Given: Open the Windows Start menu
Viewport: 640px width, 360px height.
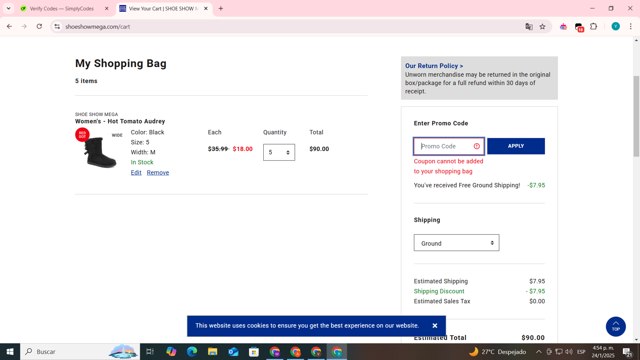Looking at the screenshot, I should 10,351.
